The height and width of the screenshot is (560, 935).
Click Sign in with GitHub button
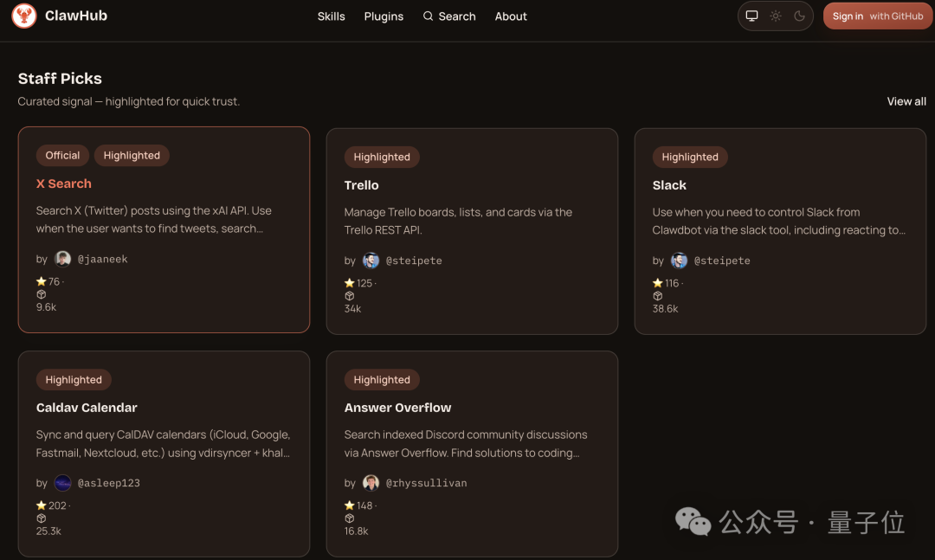877,16
